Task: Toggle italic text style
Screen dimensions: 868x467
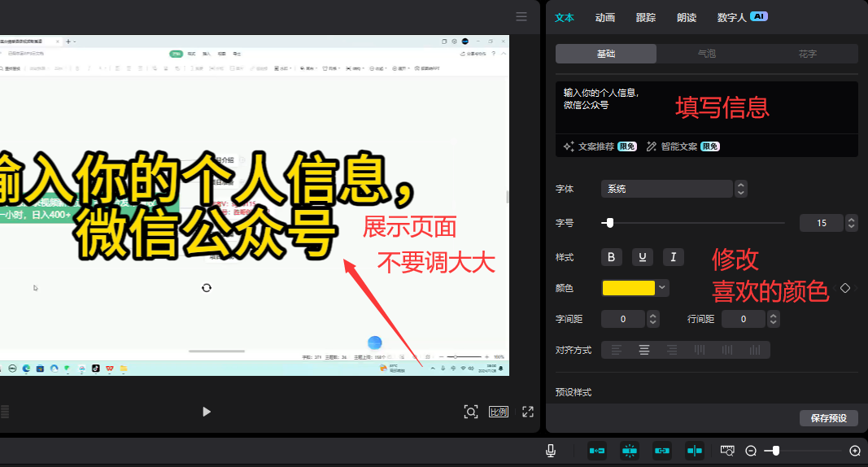Action: (x=673, y=257)
